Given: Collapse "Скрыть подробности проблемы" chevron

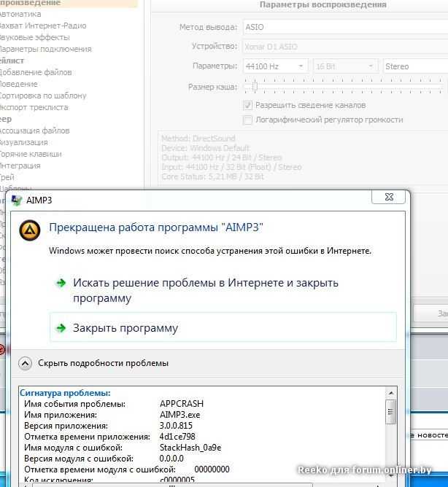Looking at the screenshot, I should (x=25, y=363).
